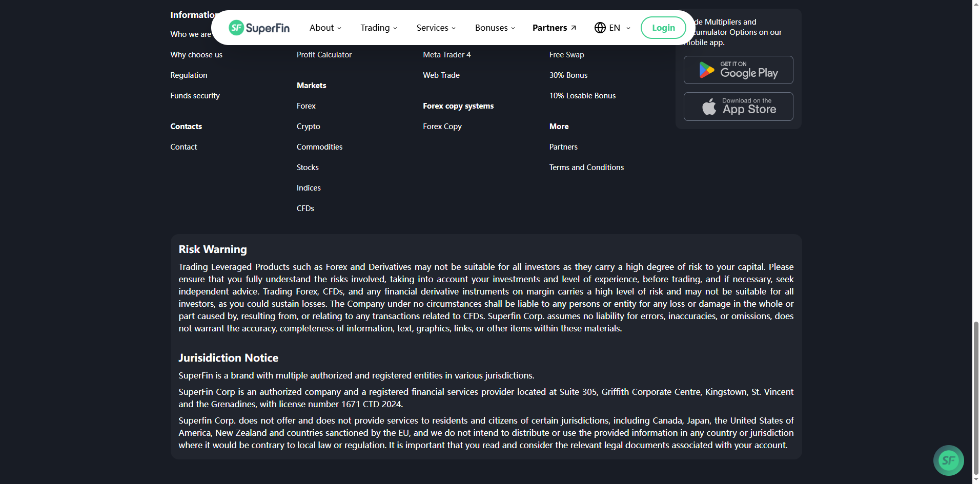Open the footer Partners link under More
Viewport: 980px width, 484px height.
click(563, 147)
